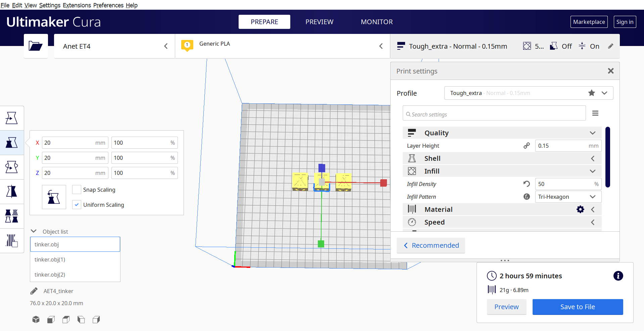This screenshot has height=331, width=644.
Task: Select the Move tool in left toolbar
Action: pyautogui.click(x=12, y=118)
